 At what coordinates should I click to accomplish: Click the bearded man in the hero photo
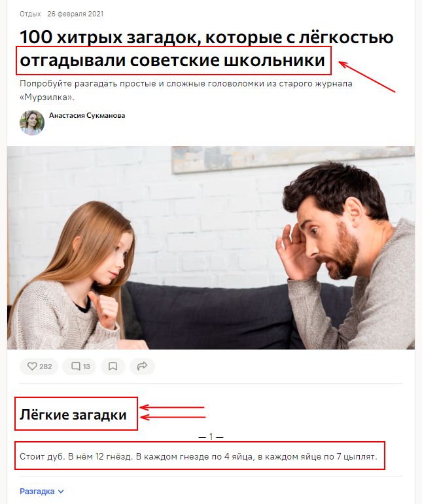coord(345,255)
